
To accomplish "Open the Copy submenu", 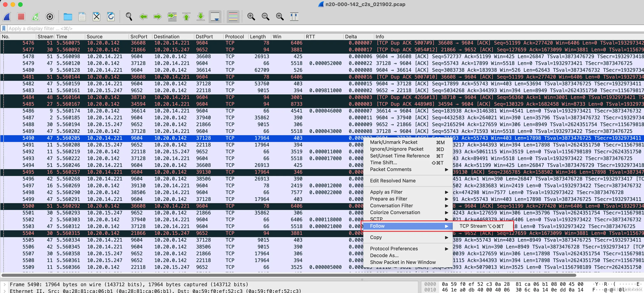I will 408,237.
